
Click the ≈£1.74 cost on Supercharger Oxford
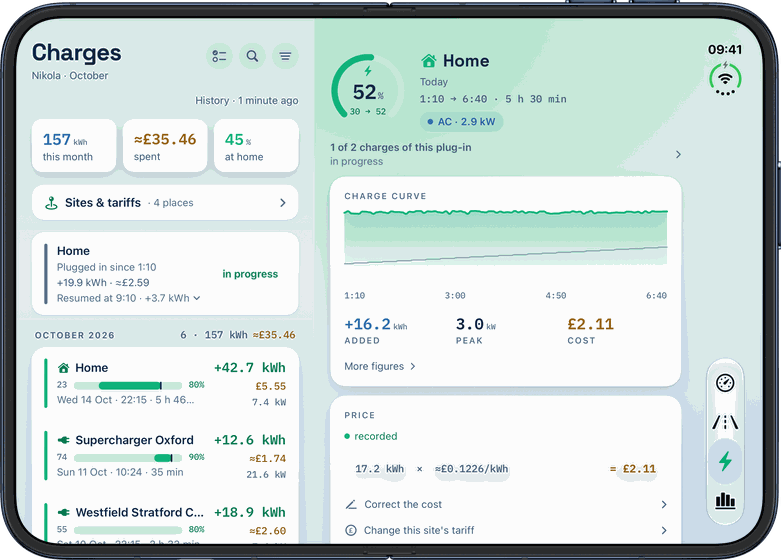tap(267, 458)
